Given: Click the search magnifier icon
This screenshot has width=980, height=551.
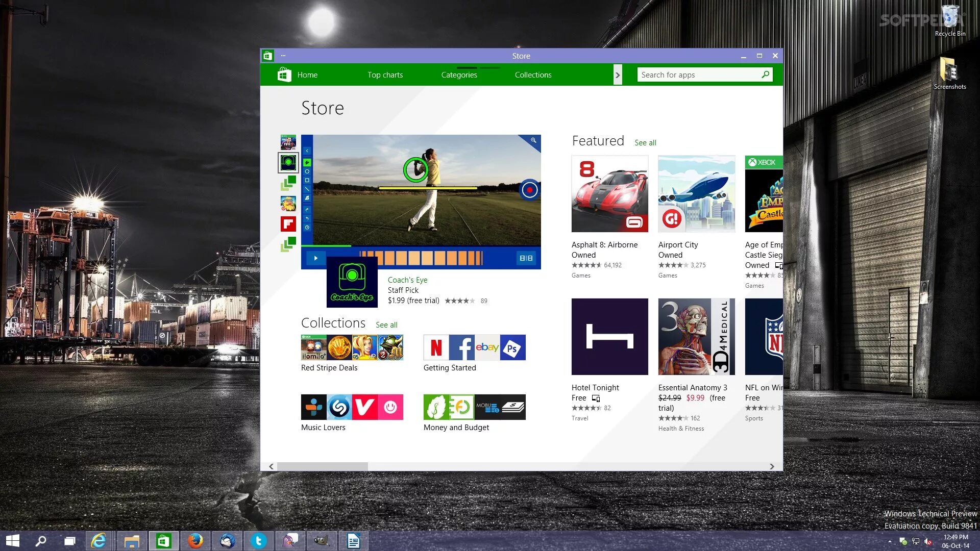Looking at the screenshot, I should point(765,74).
